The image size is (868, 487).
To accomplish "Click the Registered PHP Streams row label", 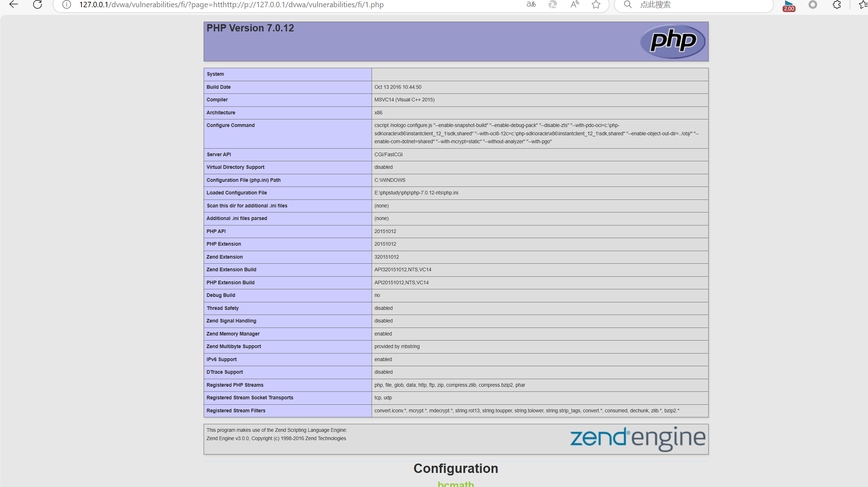I will pos(235,385).
